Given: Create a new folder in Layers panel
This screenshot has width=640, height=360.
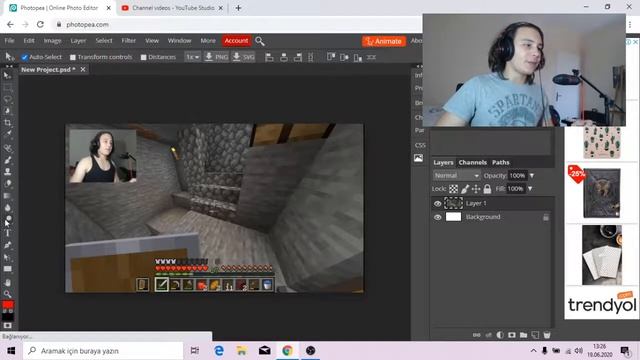Looking at the screenshot, I should (523, 335).
